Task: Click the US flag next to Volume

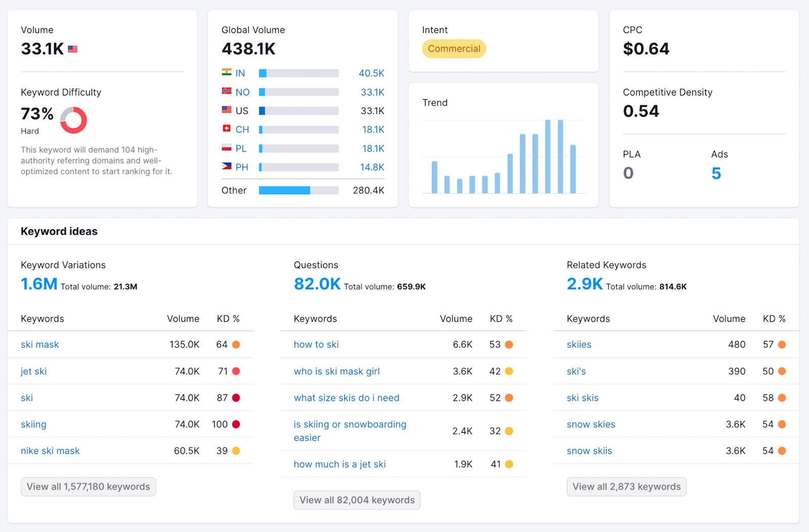Action: 73,49
